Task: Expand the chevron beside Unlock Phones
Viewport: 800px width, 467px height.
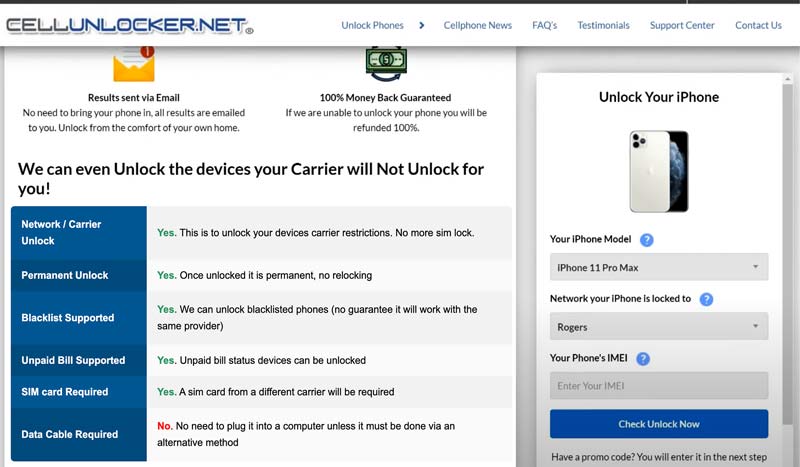Action: 421,25
